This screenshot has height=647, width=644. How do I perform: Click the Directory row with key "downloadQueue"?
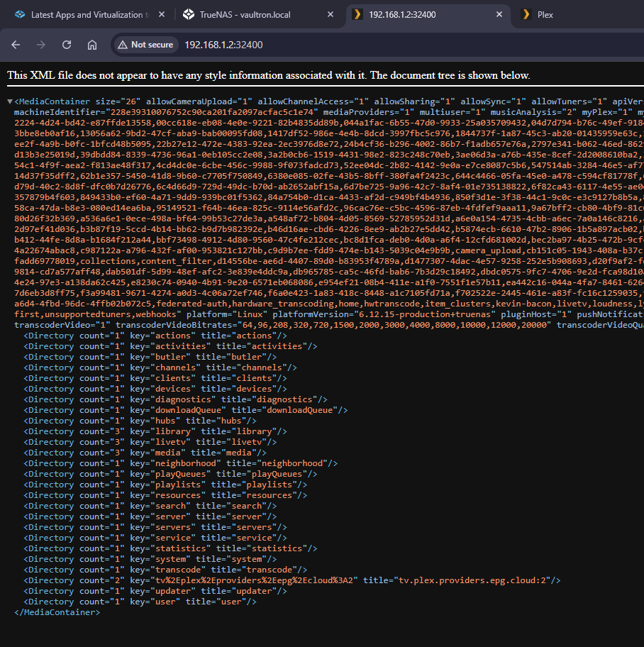click(186, 411)
